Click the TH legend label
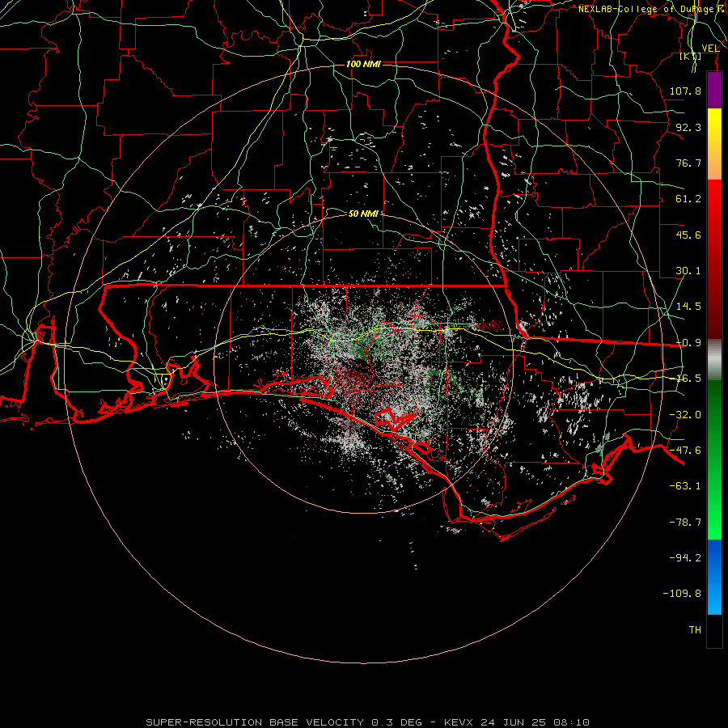The image size is (728, 728). [695, 630]
